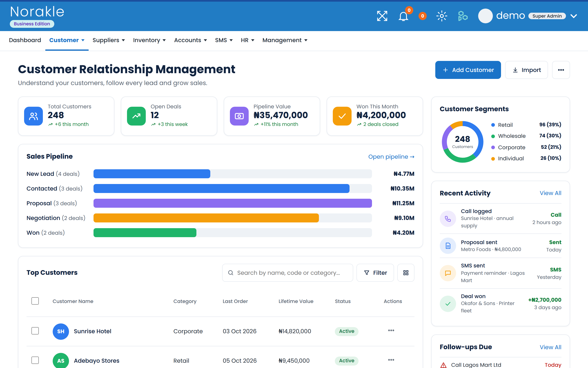Open the Management menu

[x=285, y=40]
